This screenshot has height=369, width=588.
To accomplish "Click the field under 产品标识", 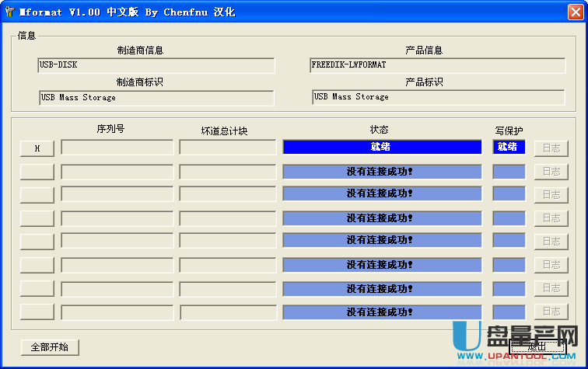I will coord(439,97).
